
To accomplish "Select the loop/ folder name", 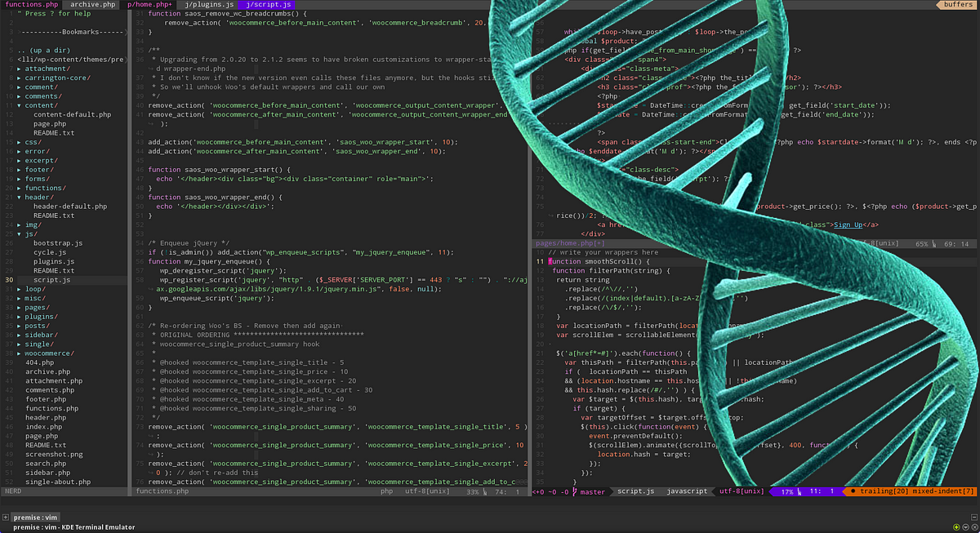I will (35, 289).
